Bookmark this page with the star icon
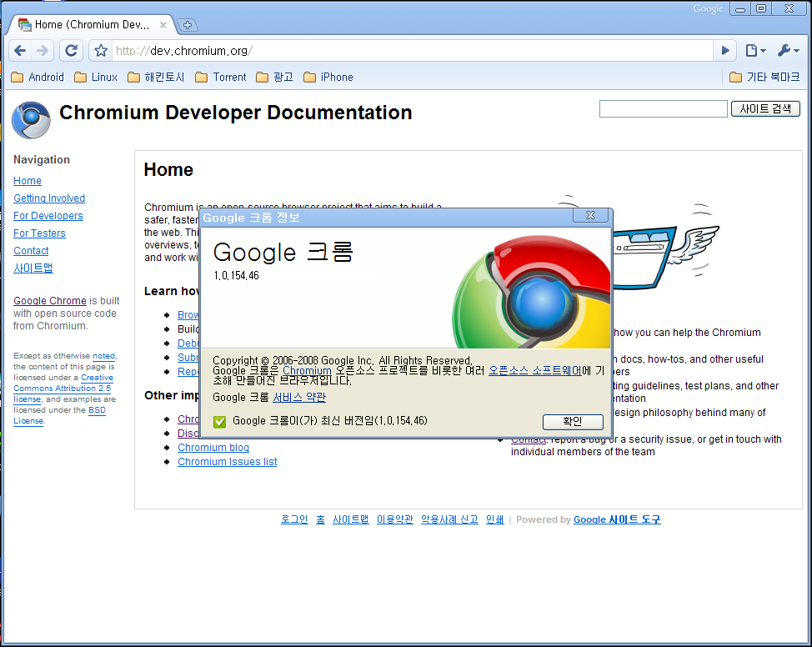Viewport: 812px width, 647px height. 101,51
